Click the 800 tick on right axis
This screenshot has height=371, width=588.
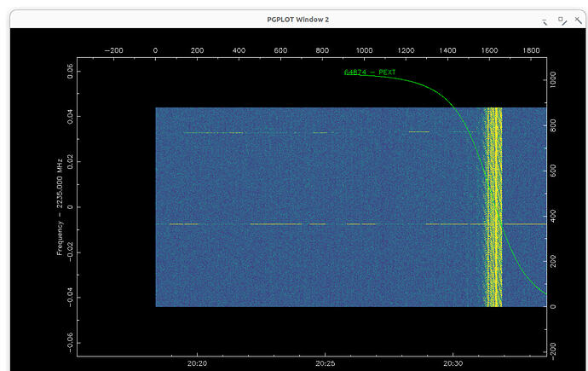[x=553, y=125]
